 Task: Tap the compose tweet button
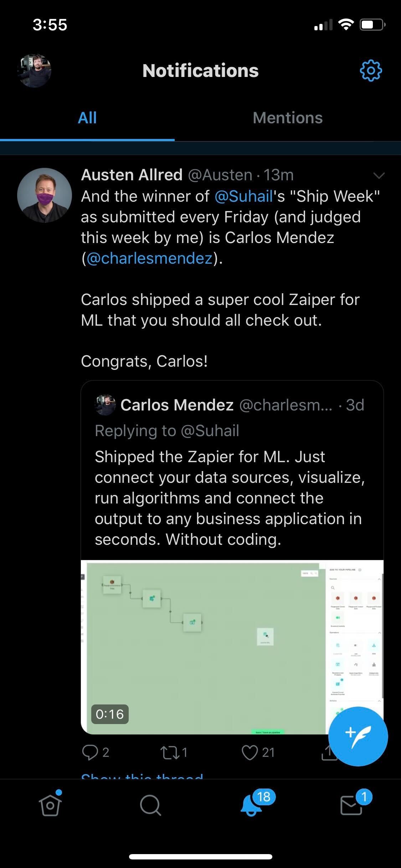358,736
